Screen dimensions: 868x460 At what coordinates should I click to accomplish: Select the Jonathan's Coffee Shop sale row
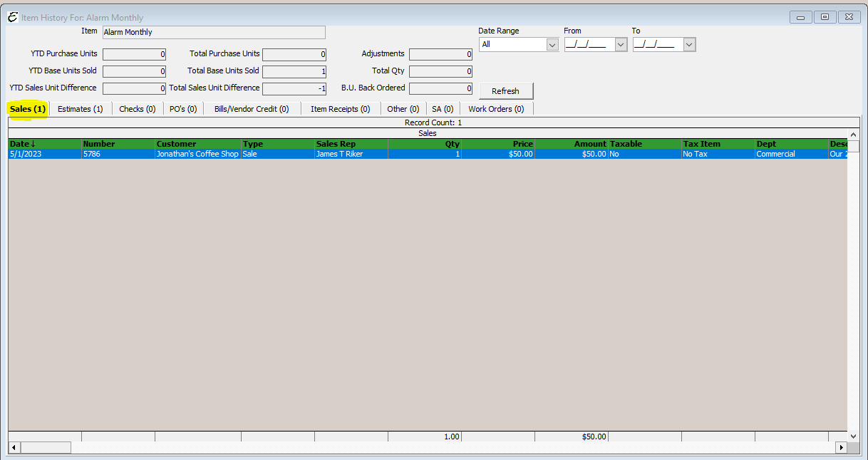pos(197,154)
